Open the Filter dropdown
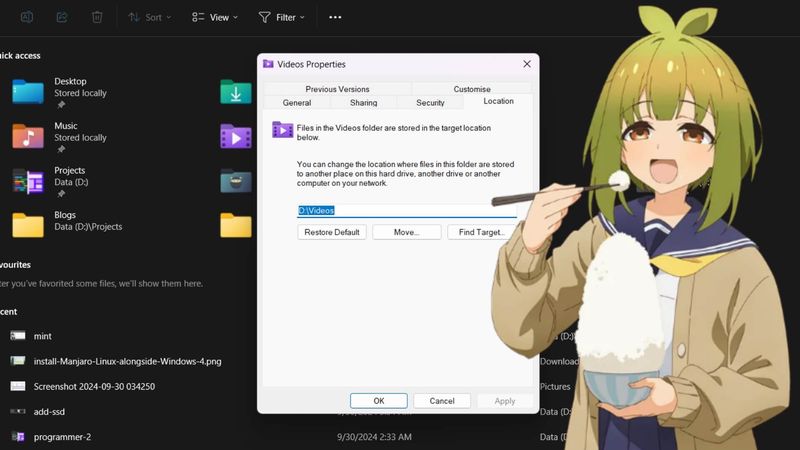 pyautogui.click(x=282, y=17)
